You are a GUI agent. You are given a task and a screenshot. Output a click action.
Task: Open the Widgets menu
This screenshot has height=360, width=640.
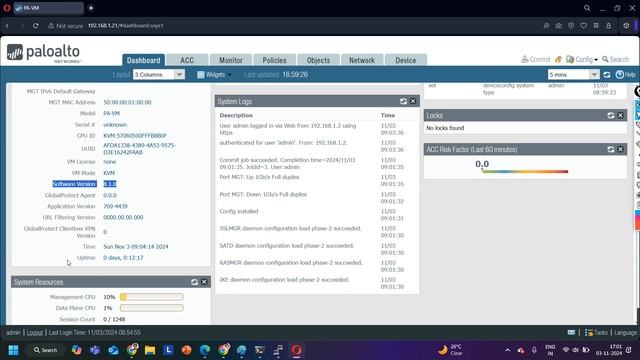[214, 75]
